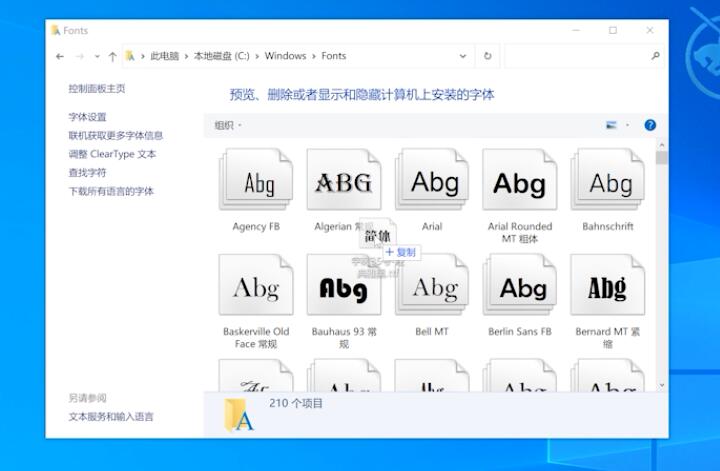Click the scrollbar down arrow
Screen dimensions: 720x471
coord(662,386)
